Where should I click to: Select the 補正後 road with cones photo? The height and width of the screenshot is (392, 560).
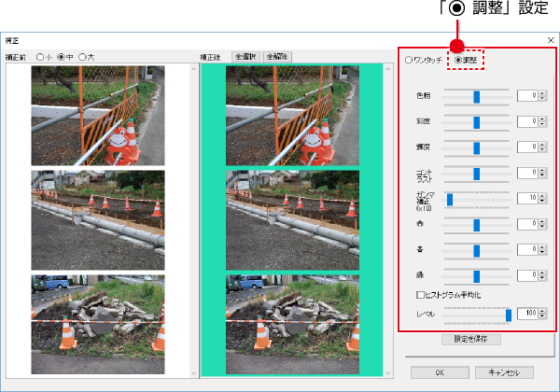[292, 220]
